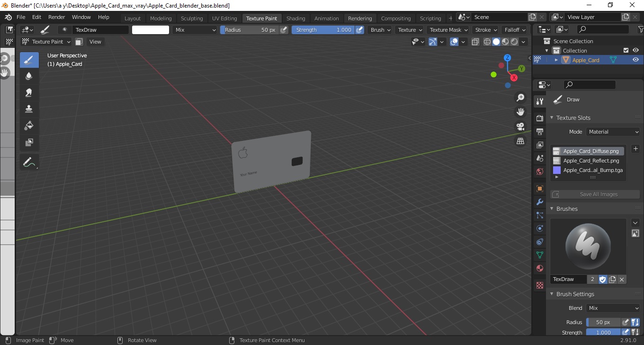This screenshot has width=644, height=345.
Task: Click Save All Images button
Action: point(595,194)
